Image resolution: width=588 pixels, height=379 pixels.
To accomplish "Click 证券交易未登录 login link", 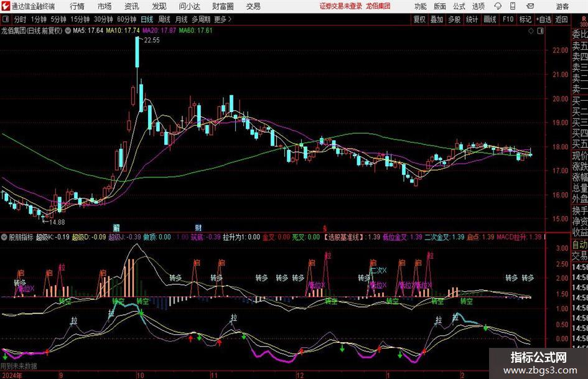I will (341, 6).
